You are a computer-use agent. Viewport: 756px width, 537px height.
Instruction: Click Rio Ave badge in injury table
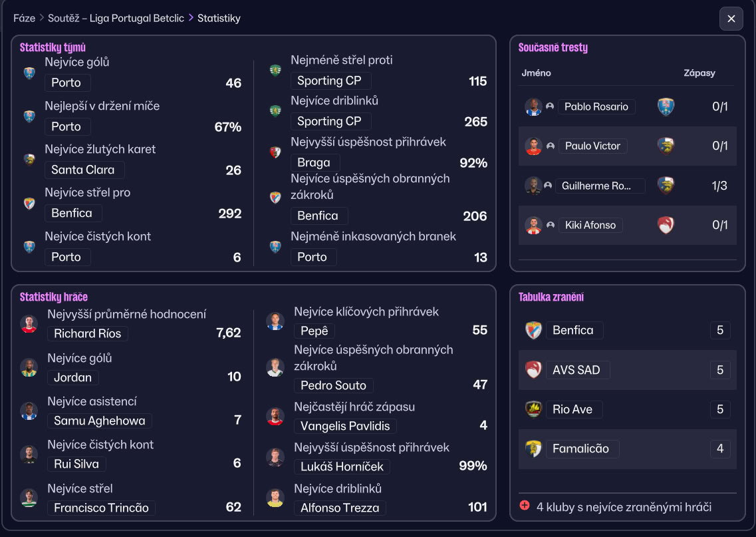tap(533, 409)
